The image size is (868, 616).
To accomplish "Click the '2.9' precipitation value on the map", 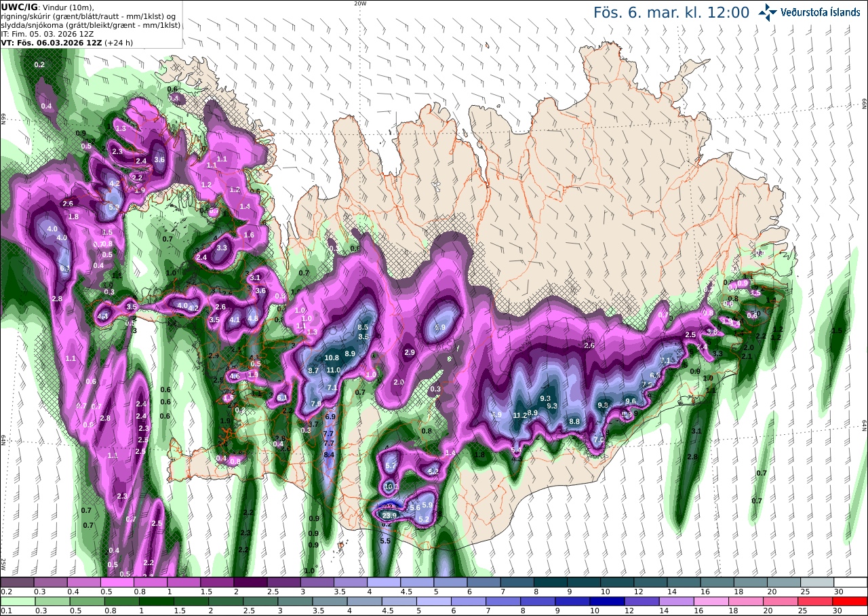I will pyautogui.click(x=410, y=352).
